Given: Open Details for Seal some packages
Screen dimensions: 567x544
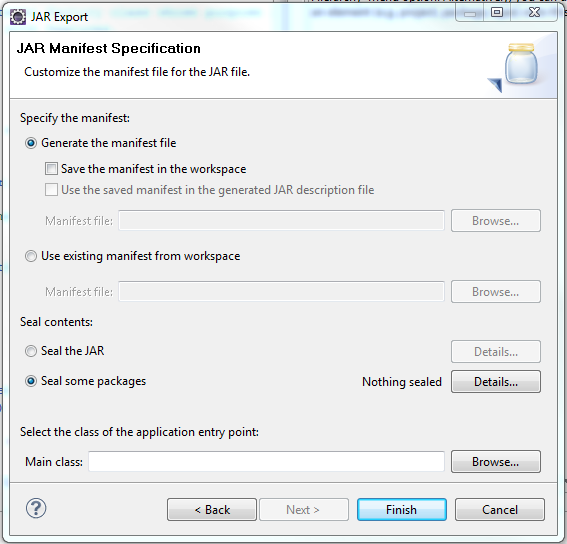Looking at the screenshot, I should pos(496,382).
